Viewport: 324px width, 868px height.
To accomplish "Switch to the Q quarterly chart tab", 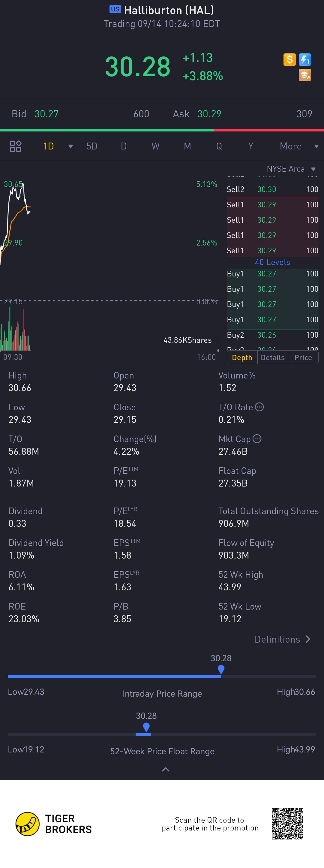I will pyautogui.click(x=219, y=146).
